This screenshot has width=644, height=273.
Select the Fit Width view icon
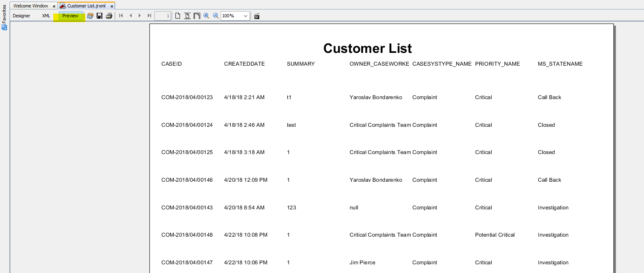[x=197, y=16]
